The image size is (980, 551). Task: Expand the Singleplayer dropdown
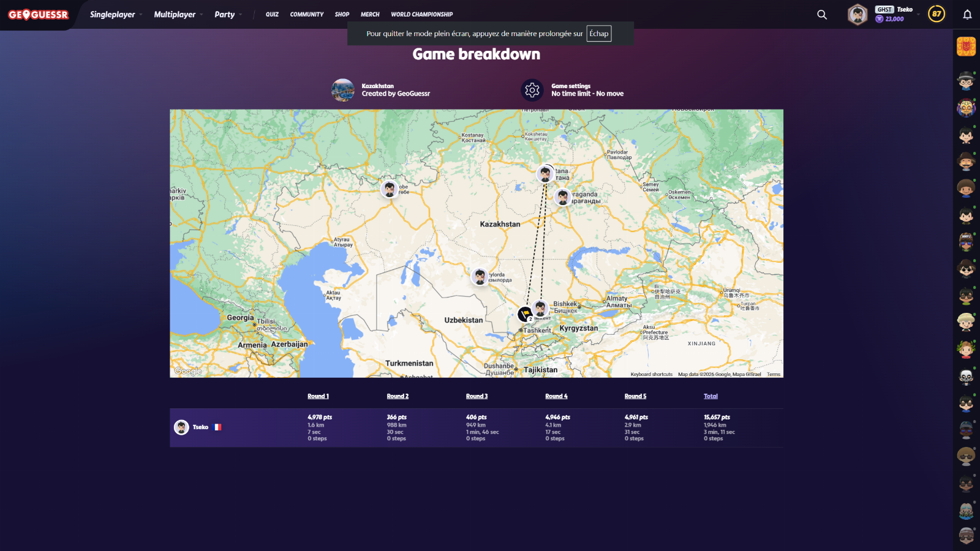tap(116, 15)
